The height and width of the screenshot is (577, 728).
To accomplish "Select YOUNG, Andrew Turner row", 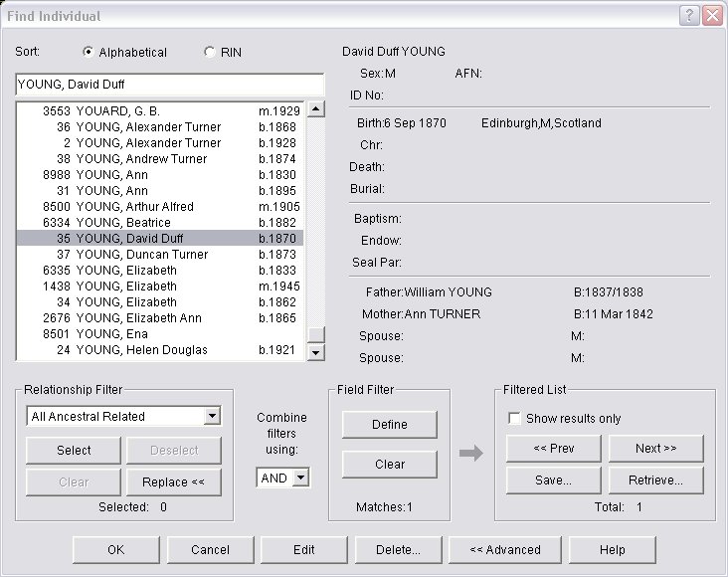I will pyautogui.click(x=160, y=159).
